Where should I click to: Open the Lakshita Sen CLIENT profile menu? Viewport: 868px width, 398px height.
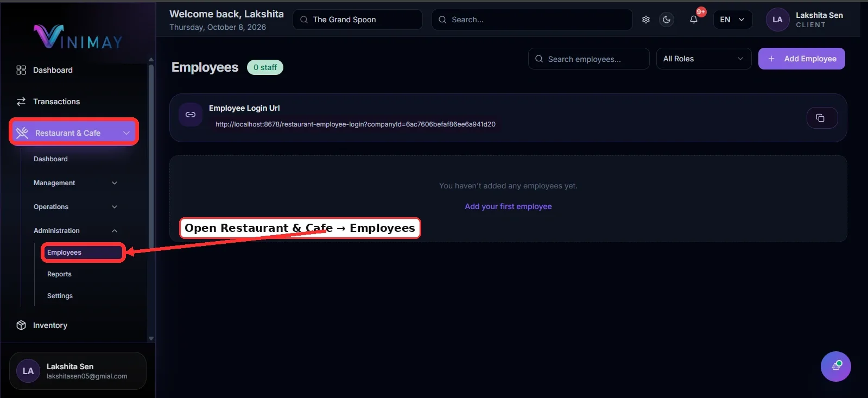[x=804, y=20]
